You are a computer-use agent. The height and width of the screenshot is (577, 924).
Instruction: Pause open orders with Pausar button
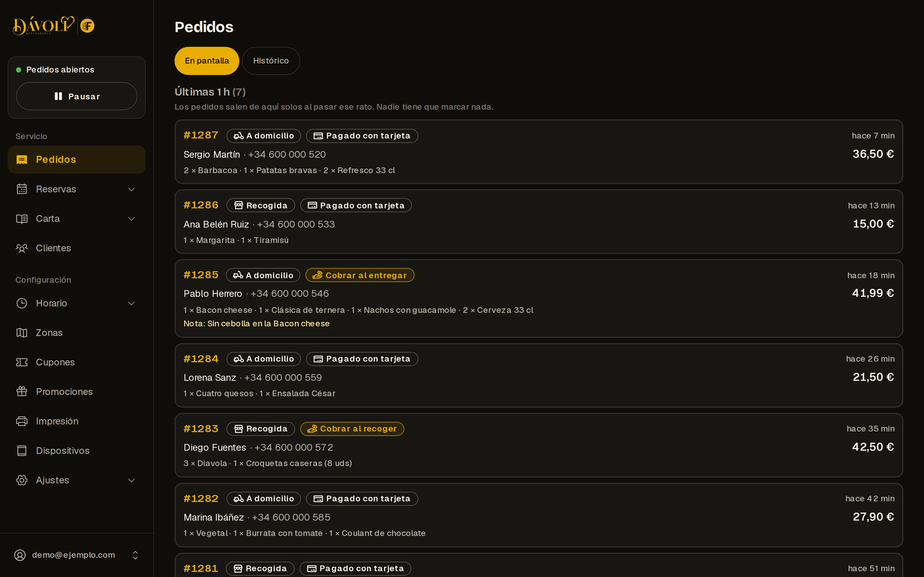tap(76, 96)
